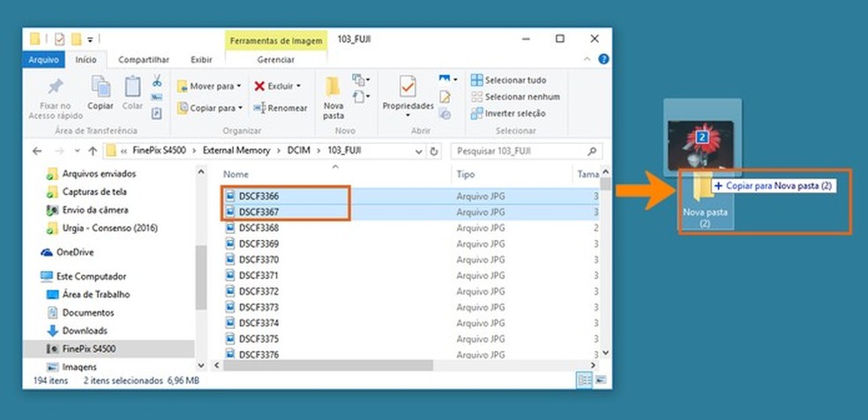This screenshot has width=868, height=420.
Task: Open Documentos in sidebar
Action: 88,312
